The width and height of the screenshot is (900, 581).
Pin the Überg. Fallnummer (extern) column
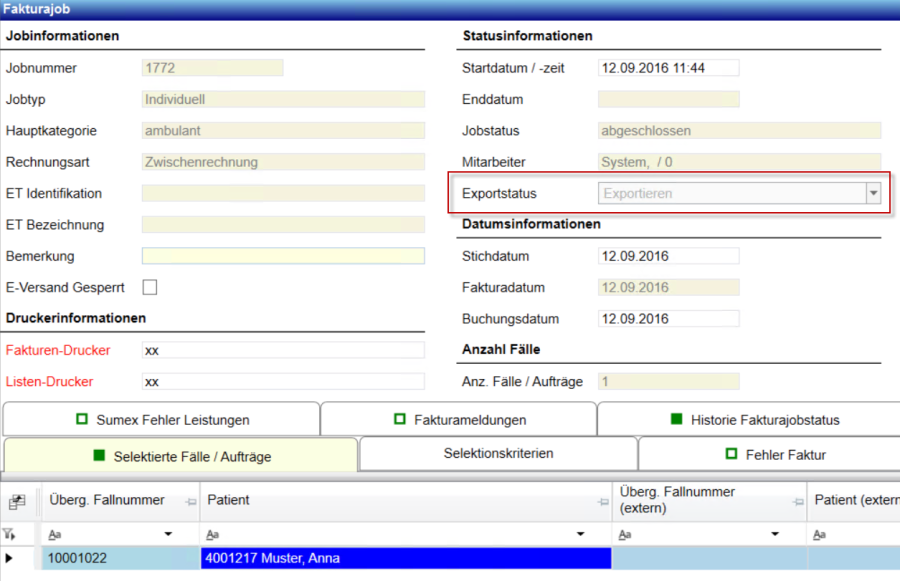coord(797,501)
